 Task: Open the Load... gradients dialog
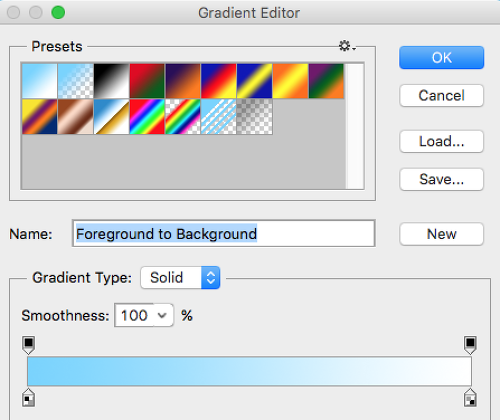[441, 141]
